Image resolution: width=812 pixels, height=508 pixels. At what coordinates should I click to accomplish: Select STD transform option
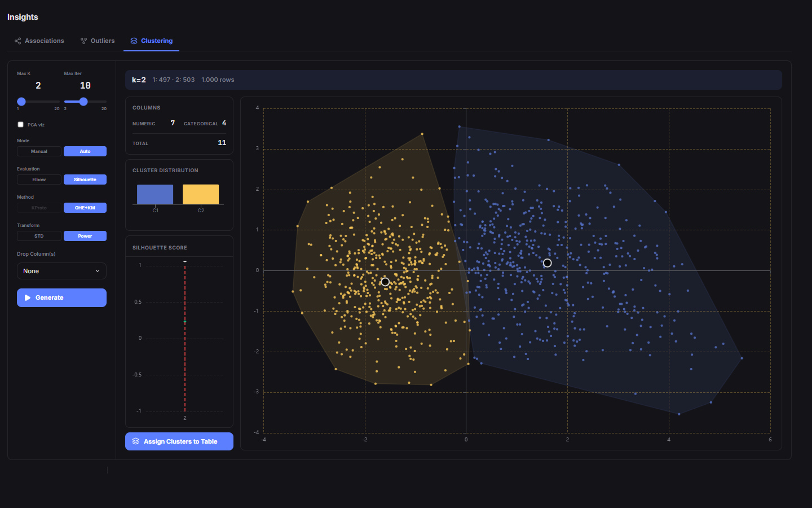point(39,236)
